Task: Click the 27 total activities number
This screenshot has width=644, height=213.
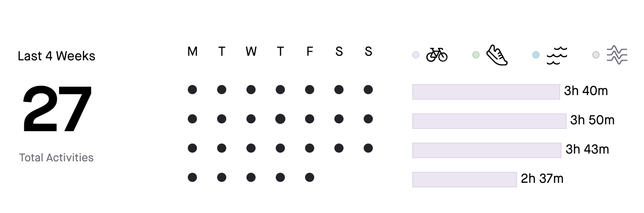Action: tap(57, 110)
